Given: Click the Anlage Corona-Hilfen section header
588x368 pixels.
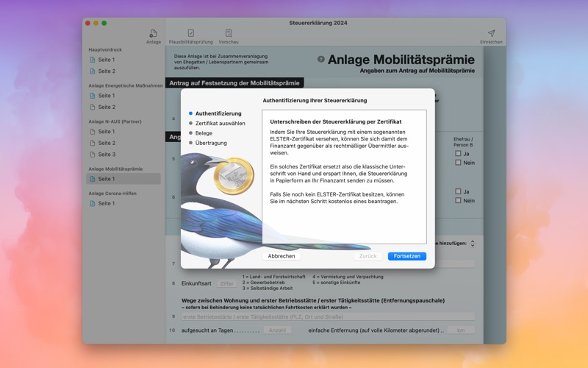Looking at the screenshot, I should coord(112,194).
